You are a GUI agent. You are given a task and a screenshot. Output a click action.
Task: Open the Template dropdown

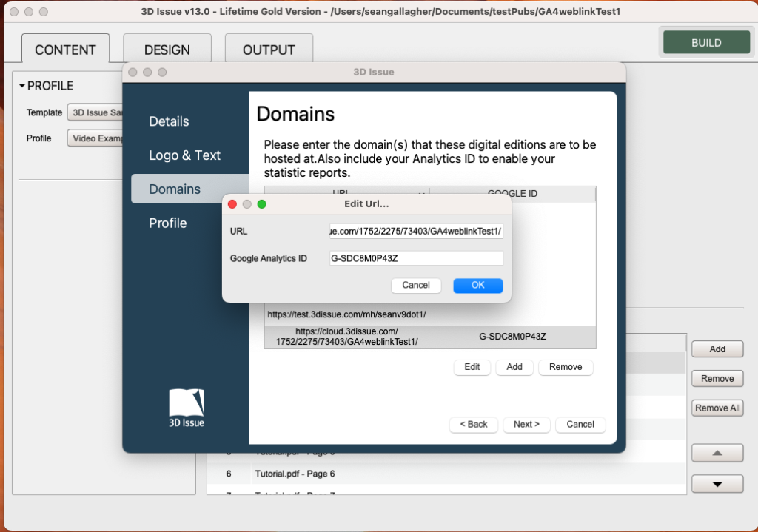coord(100,112)
